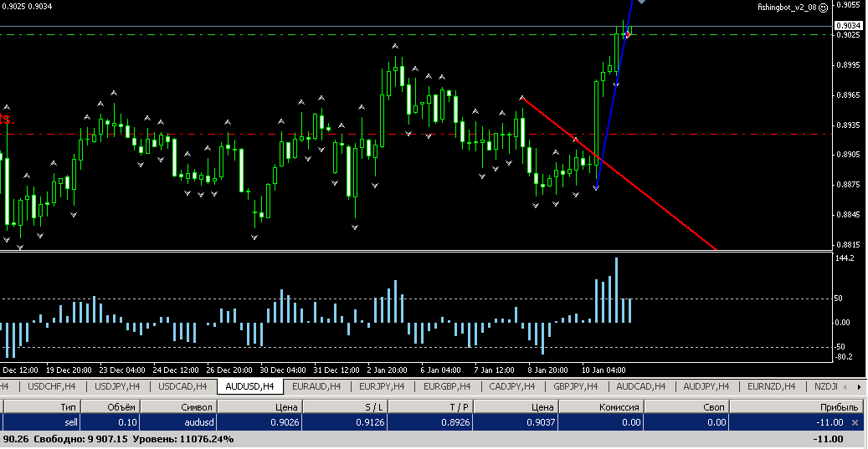868x449 pixels.
Task: Select the USDCAD,H4 chart tab
Action: (182, 386)
